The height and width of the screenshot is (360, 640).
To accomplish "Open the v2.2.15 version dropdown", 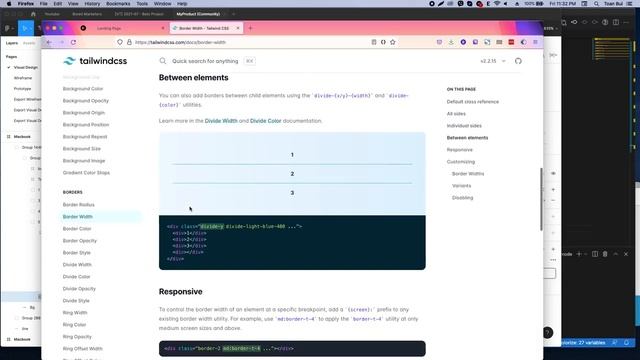I will click(x=493, y=61).
